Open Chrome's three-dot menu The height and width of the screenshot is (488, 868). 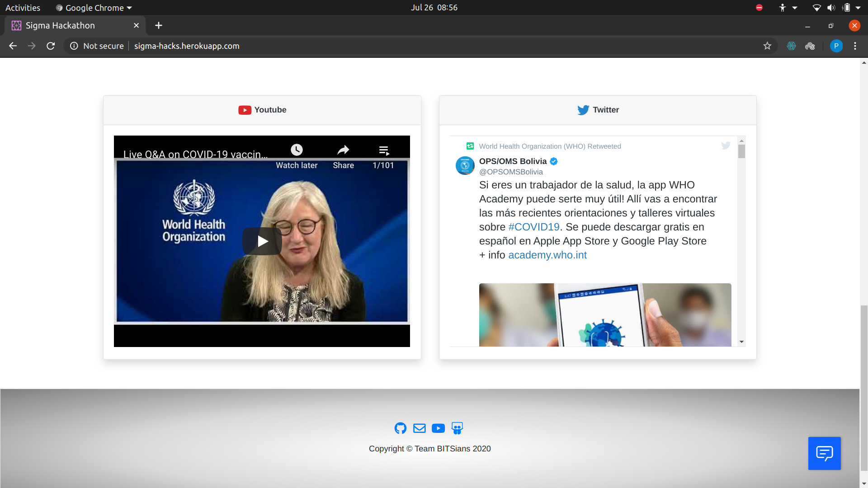click(x=855, y=46)
